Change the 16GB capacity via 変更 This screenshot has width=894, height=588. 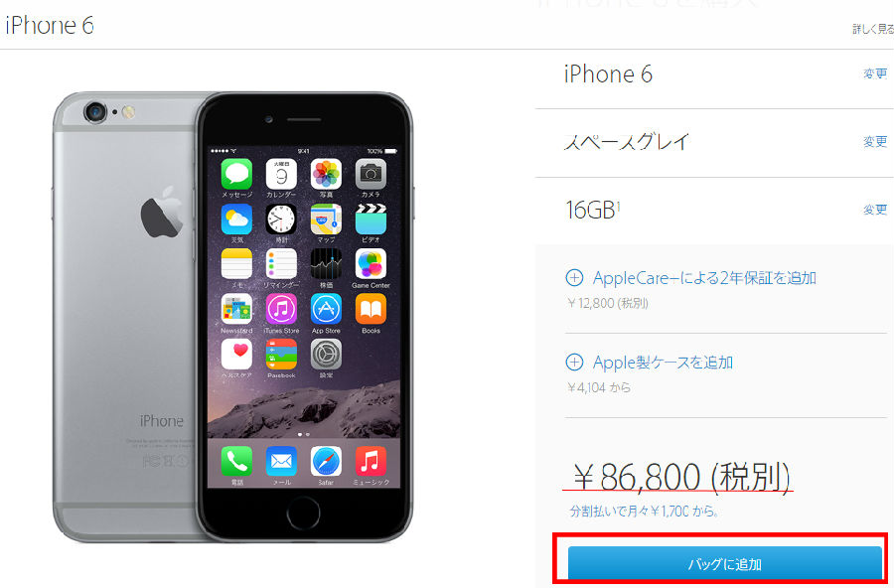click(x=875, y=210)
